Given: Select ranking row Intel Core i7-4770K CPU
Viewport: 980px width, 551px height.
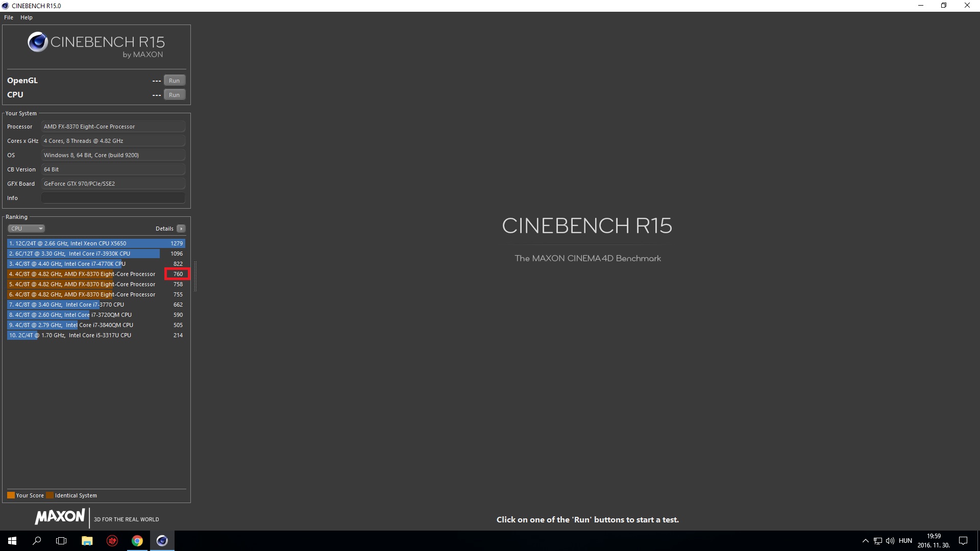Looking at the screenshot, I should (x=96, y=264).
